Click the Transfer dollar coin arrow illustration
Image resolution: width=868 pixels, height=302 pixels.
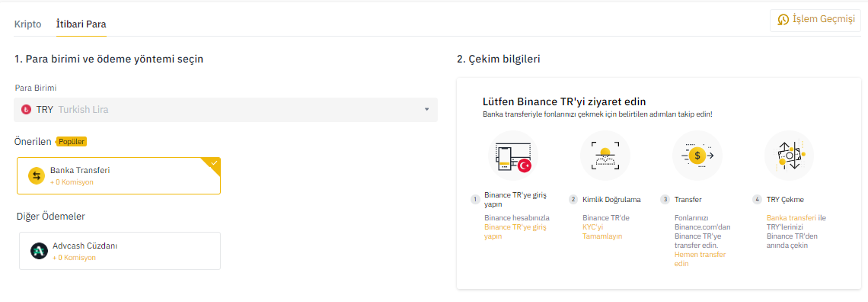[697, 156]
